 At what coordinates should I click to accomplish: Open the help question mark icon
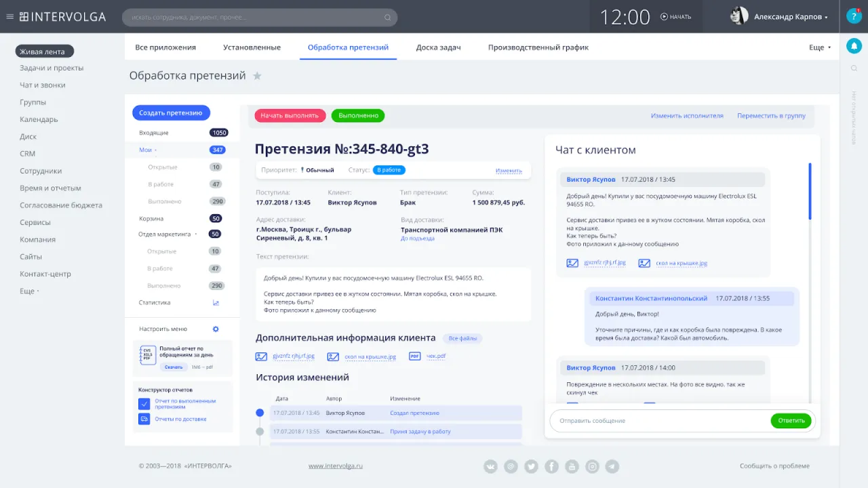pos(854,16)
